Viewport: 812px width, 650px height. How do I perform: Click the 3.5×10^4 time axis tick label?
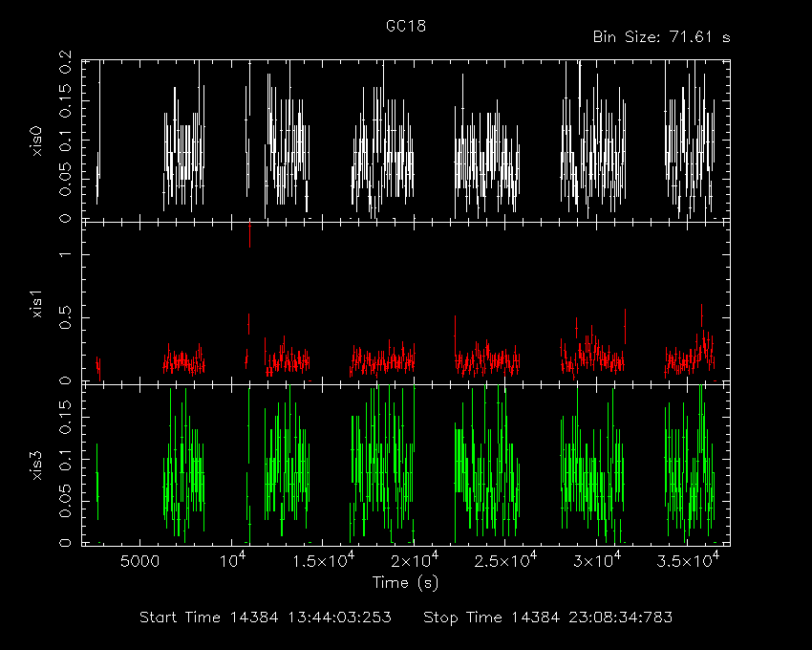[x=688, y=560]
